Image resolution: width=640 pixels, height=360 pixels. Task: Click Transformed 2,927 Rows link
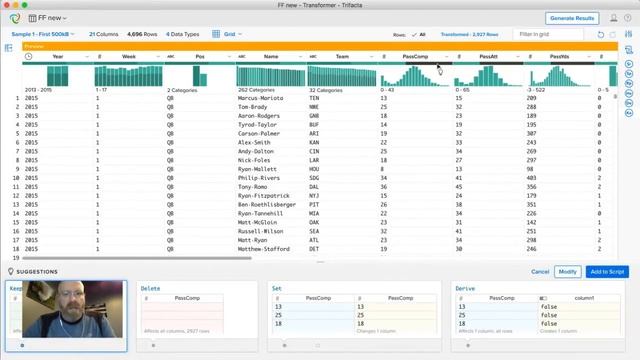(469, 35)
